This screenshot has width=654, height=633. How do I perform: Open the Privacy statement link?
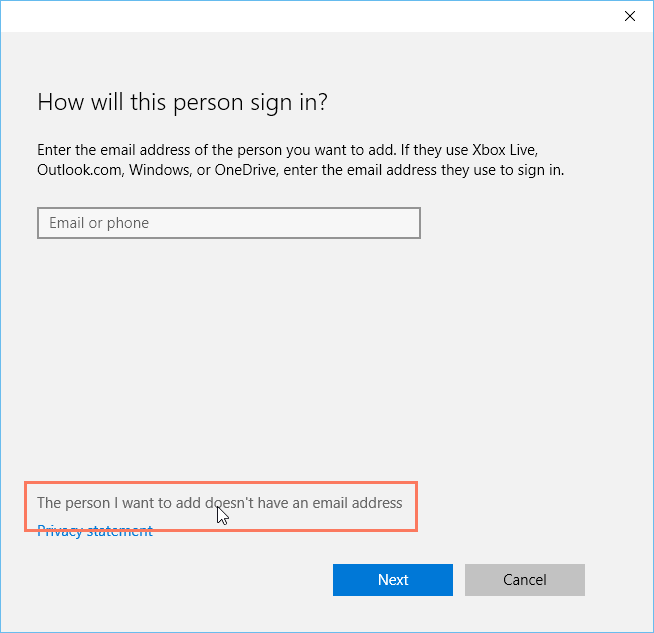point(95,531)
